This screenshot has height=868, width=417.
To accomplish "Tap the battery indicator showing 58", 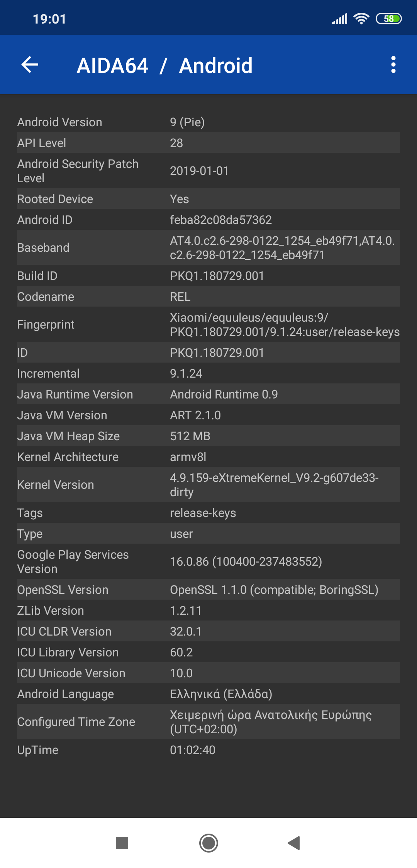I will pos(389,19).
